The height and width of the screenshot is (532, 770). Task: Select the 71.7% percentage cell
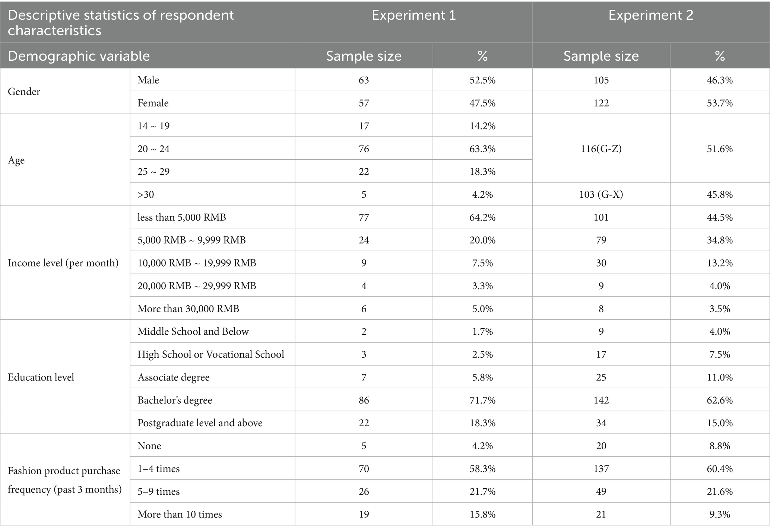482,400
